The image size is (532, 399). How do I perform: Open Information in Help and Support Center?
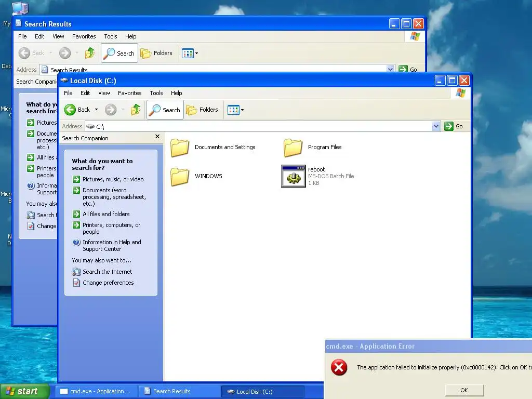pyautogui.click(x=112, y=245)
